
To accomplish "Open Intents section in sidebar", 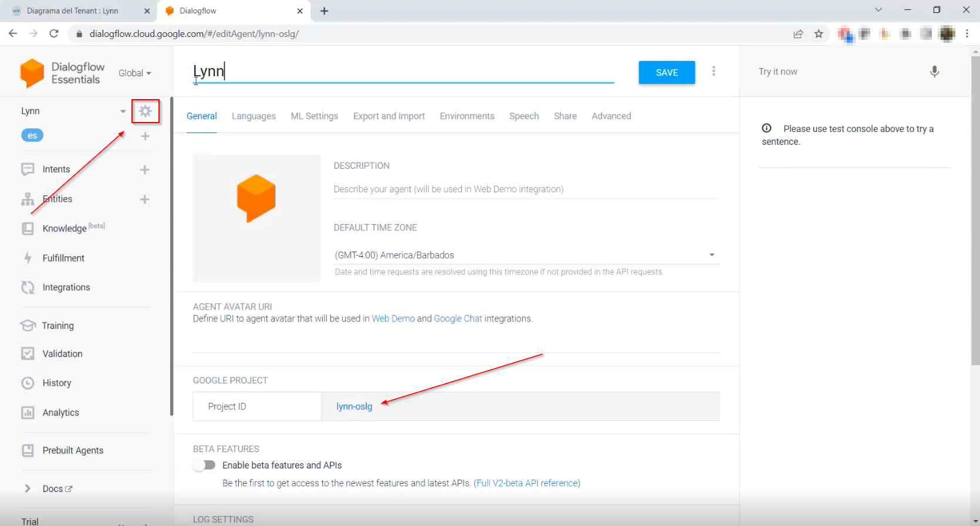I will pyautogui.click(x=56, y=169).
